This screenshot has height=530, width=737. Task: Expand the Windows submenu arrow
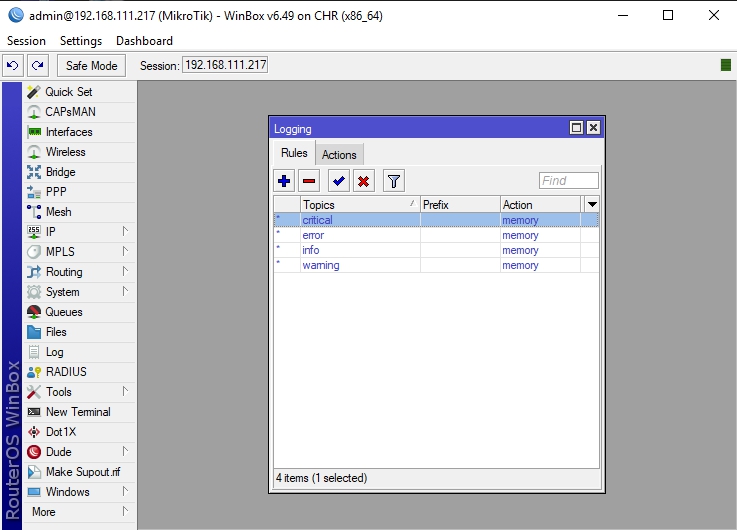tap(125, 491)
